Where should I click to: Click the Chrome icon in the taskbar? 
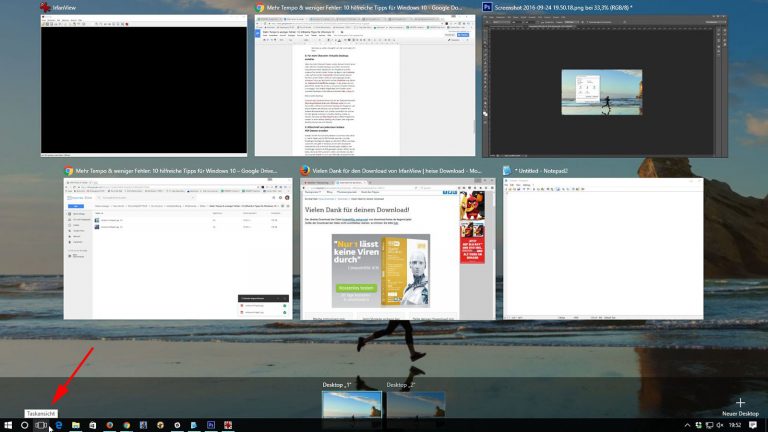[126, 425]
